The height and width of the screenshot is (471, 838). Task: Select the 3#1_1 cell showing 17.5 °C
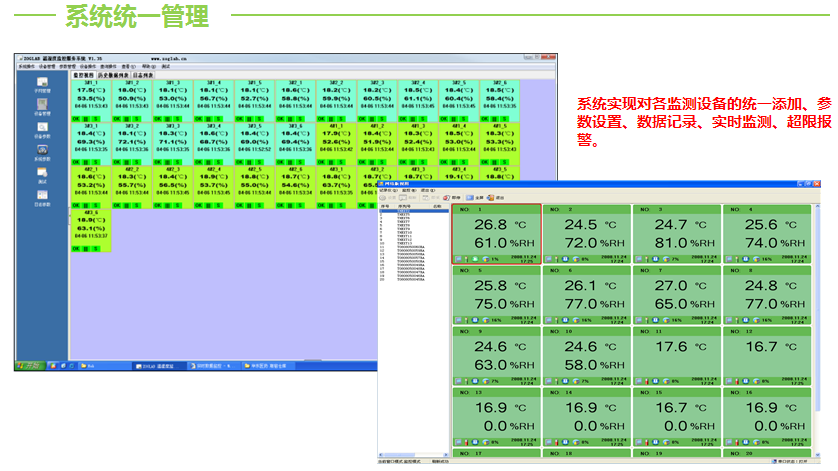click(91, 101)
